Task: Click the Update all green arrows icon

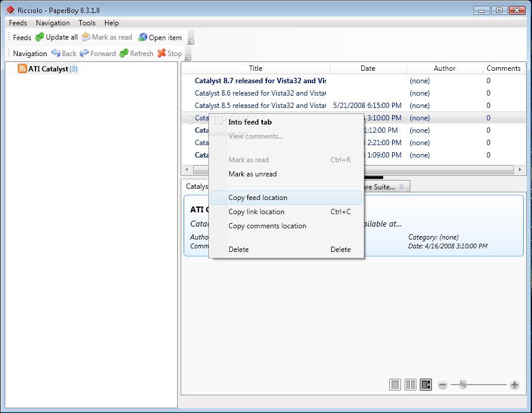Action: point(40,37)
